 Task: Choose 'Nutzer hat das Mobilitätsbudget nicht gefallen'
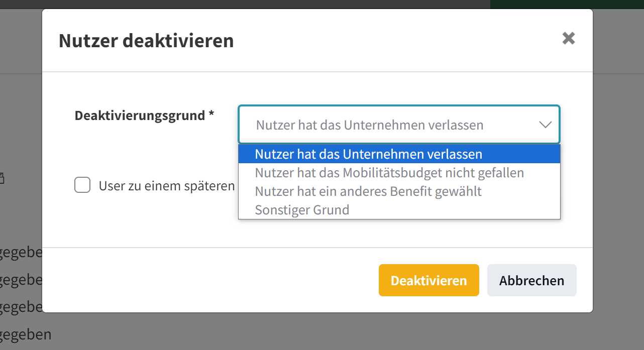(x=389, y=173)
